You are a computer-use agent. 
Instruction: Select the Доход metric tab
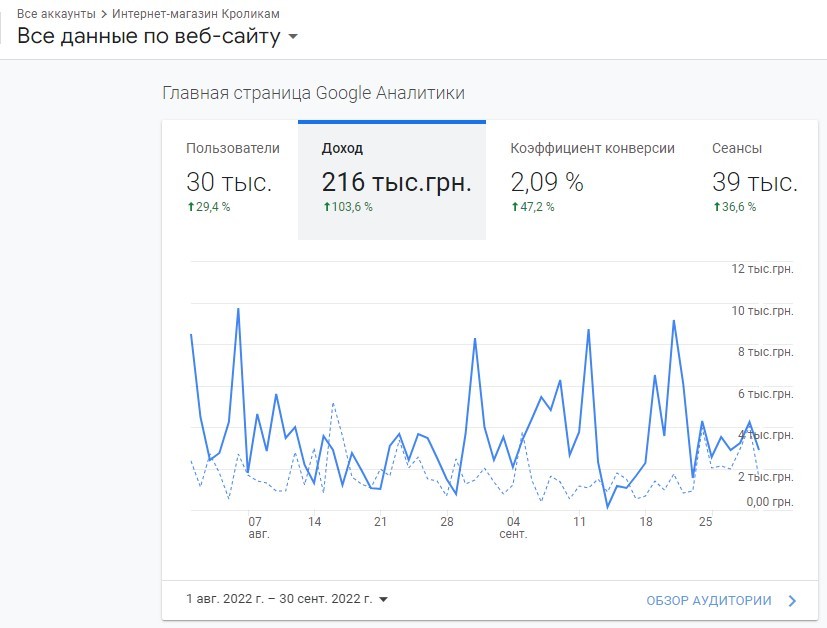coord(392,180)
